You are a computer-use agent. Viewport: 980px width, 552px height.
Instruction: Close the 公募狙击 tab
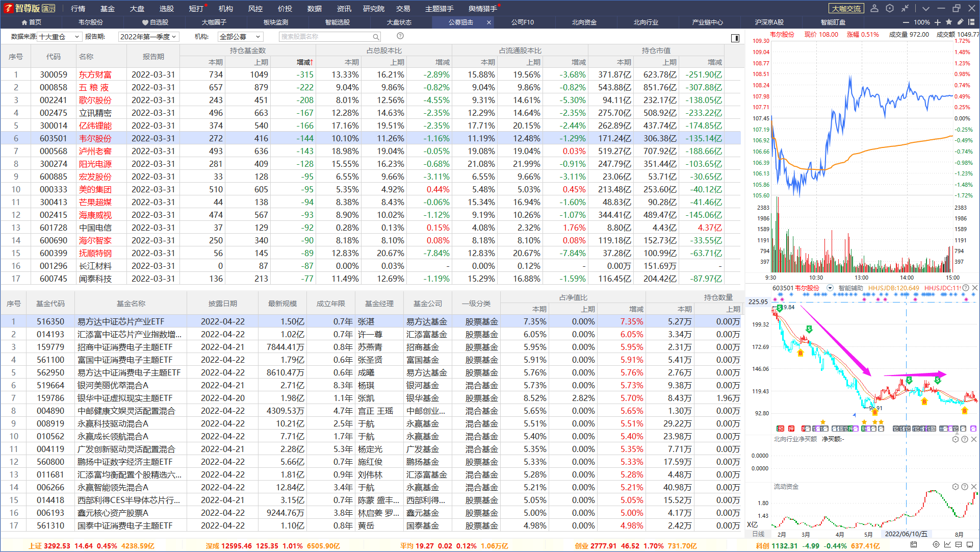tap(489, 22)
